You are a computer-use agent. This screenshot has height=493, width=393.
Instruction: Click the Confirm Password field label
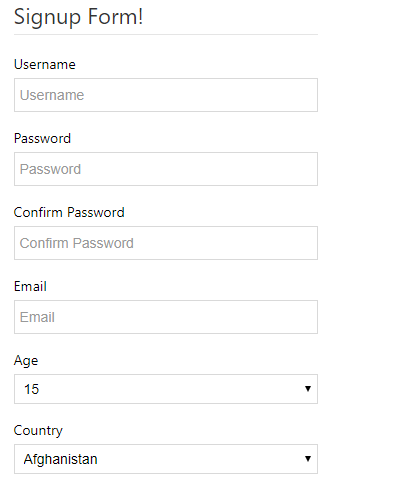click(x=69, y=212)
